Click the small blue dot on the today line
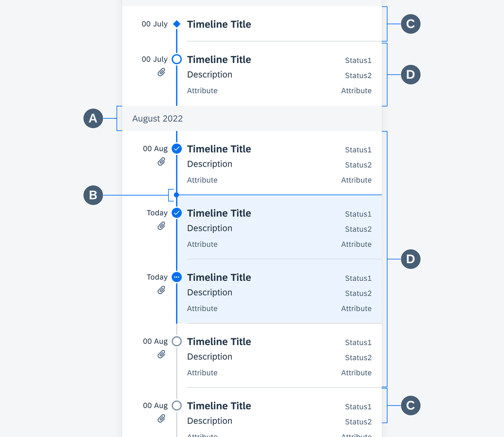 [176, 195]
